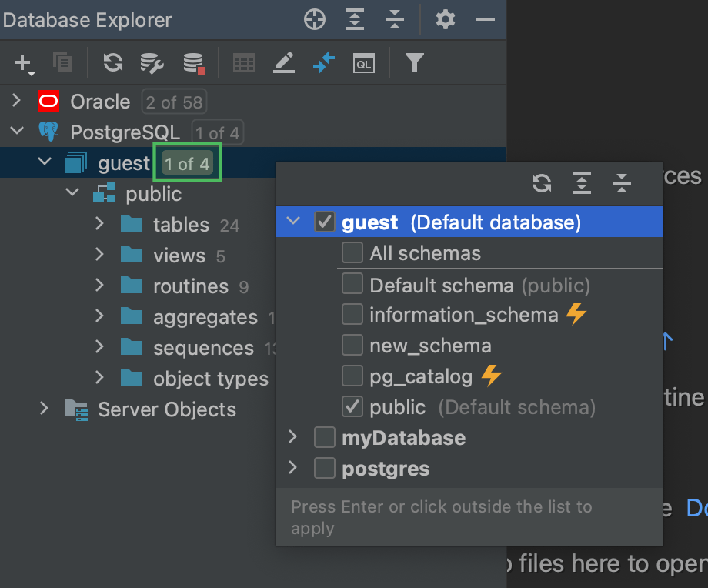
Task: Open Data Source Properties
Action: pos(152,62)
